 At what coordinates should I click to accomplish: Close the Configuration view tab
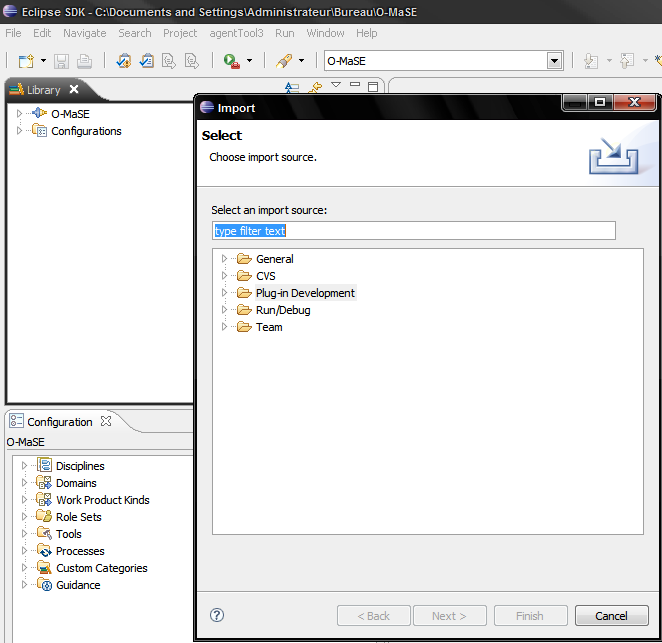106,421
